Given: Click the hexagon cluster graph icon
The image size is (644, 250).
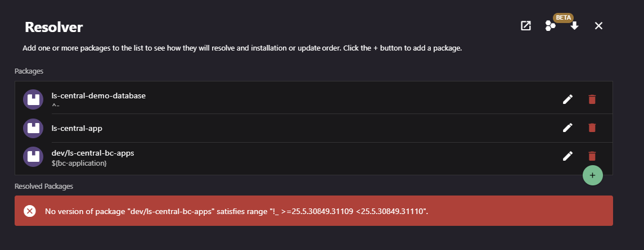Looking at the screenshot, I should pos(551,26).
